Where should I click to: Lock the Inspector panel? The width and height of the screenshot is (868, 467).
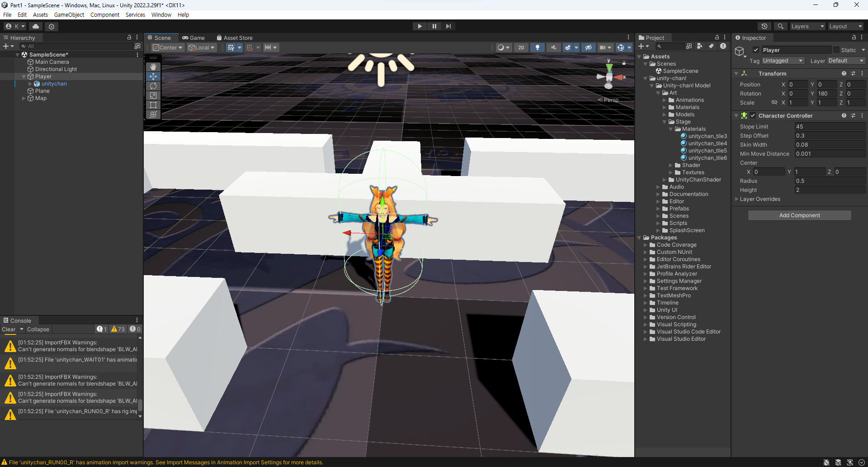coord(854,38)
